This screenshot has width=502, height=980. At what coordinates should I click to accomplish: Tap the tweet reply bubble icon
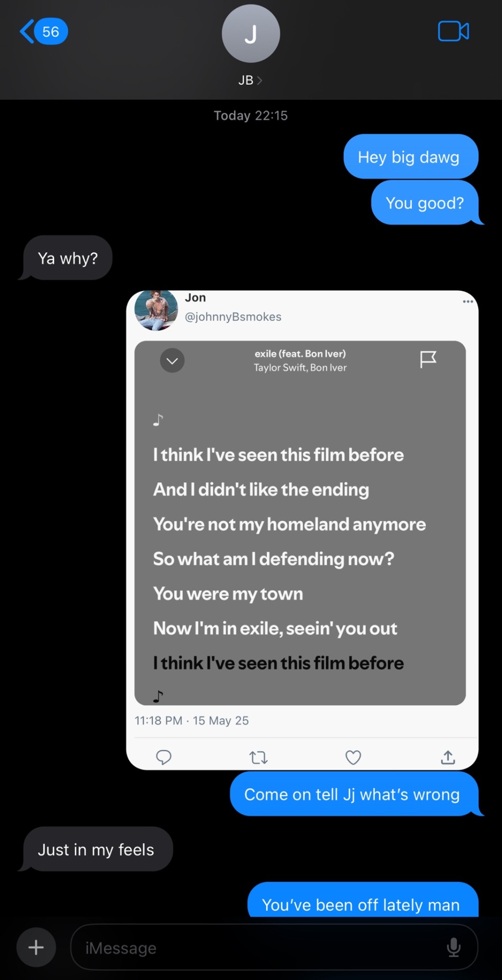pos(163,757)
